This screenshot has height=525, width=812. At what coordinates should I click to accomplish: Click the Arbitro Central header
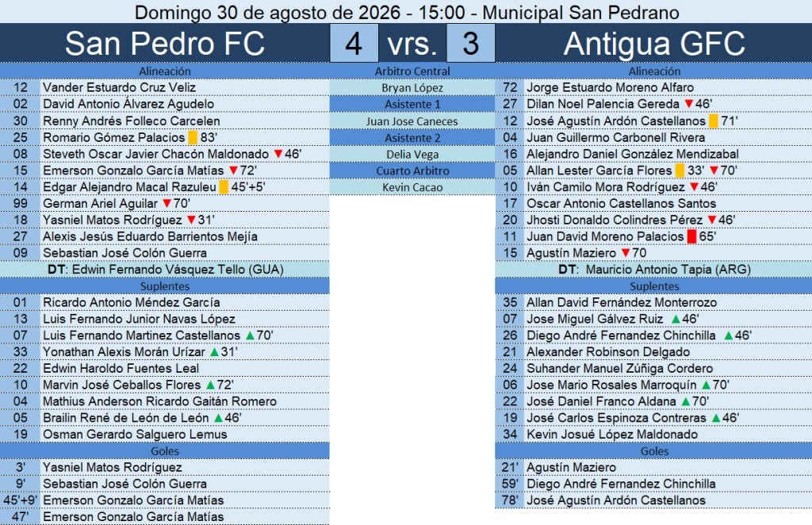(x=412, y=71)
